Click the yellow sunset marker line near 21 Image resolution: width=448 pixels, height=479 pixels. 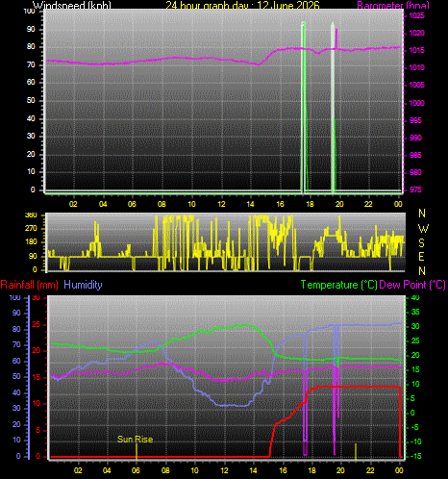(356, 451)
